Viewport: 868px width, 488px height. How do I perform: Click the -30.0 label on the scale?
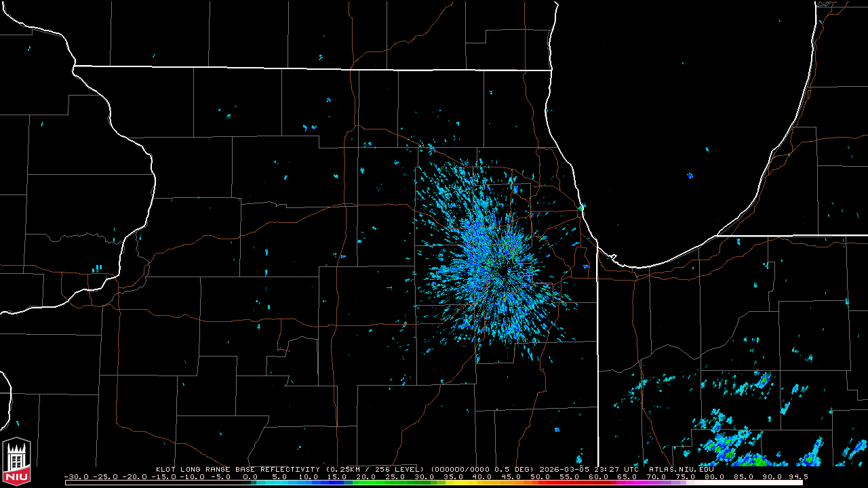(76, 476)
